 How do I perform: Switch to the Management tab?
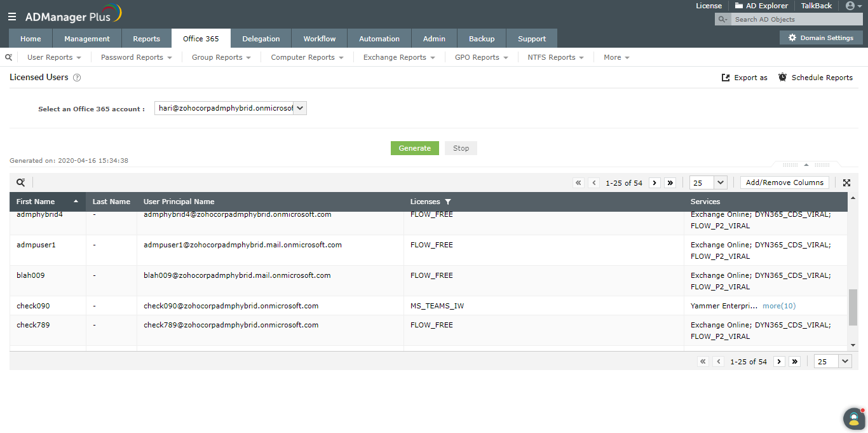tap(87, 38)
